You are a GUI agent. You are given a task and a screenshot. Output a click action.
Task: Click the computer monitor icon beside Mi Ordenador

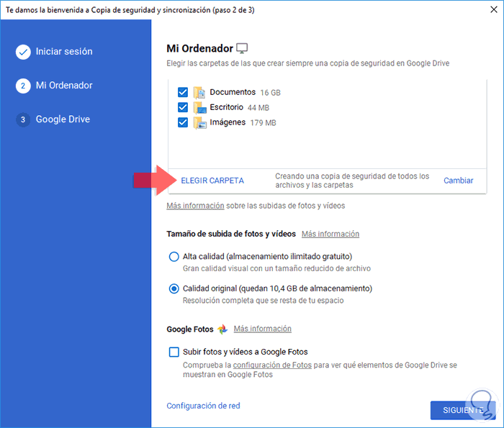tap(242, 48)
